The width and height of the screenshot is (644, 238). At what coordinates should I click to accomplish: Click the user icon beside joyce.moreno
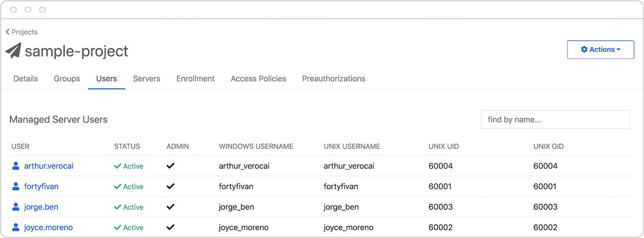[x=16, y=227]
